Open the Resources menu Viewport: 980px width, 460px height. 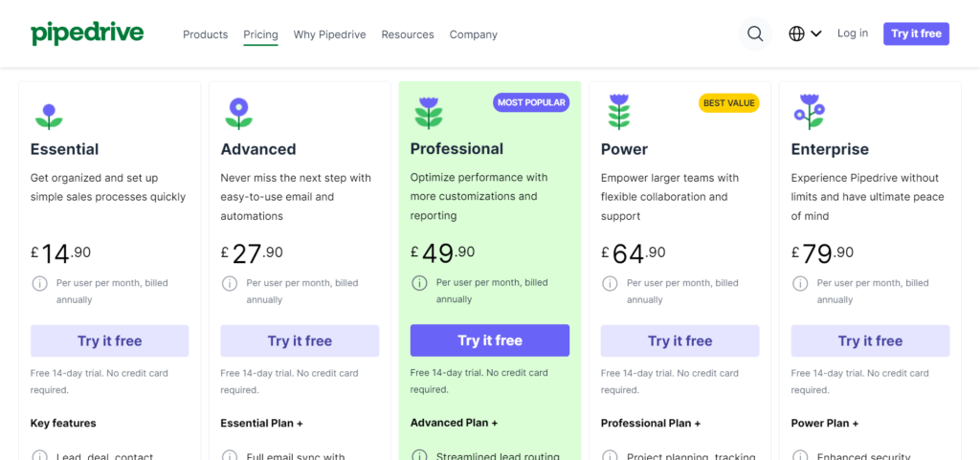[x=408, y=34]
